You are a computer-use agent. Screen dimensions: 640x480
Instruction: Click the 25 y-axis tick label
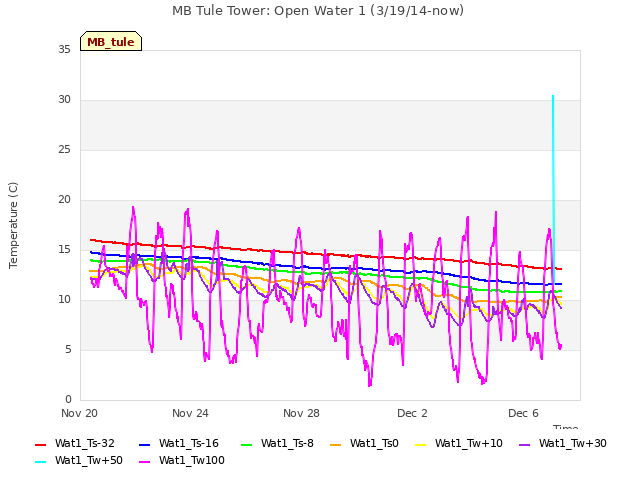pos(64,150)
